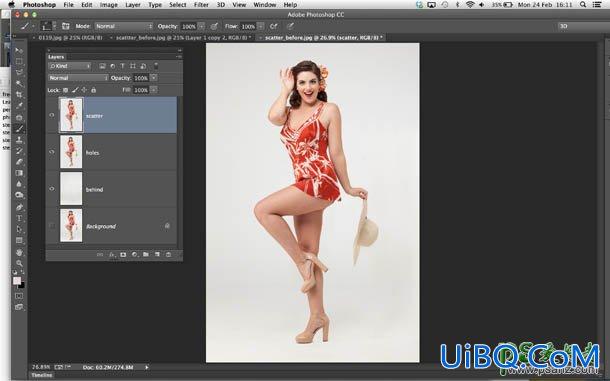Toggle lock position
Screen dimensions: 610x381
point(84,90)
